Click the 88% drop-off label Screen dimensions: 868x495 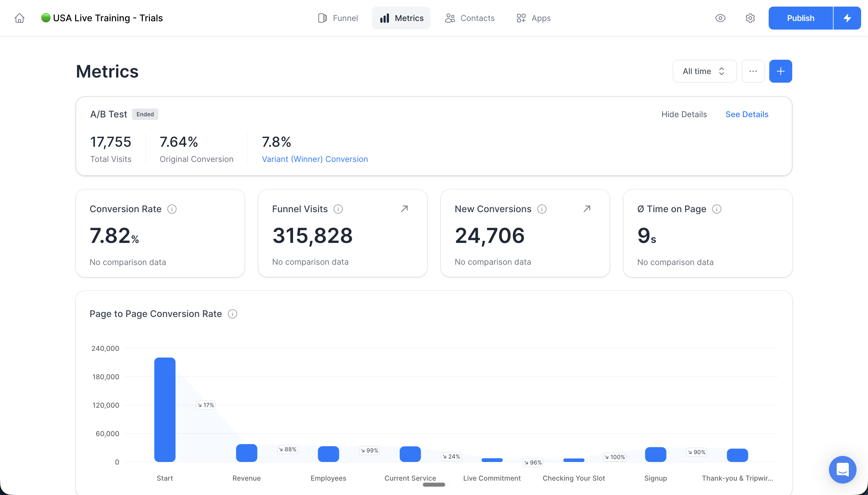(288, 449)
